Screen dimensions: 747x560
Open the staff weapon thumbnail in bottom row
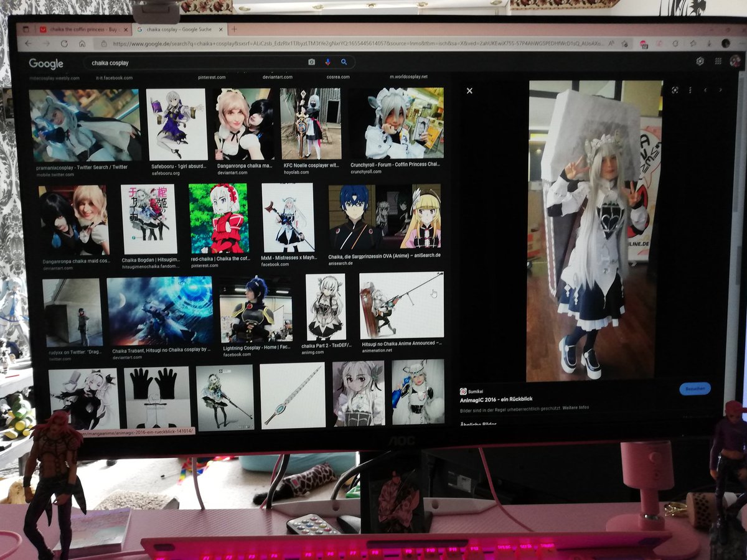point(293,396)
